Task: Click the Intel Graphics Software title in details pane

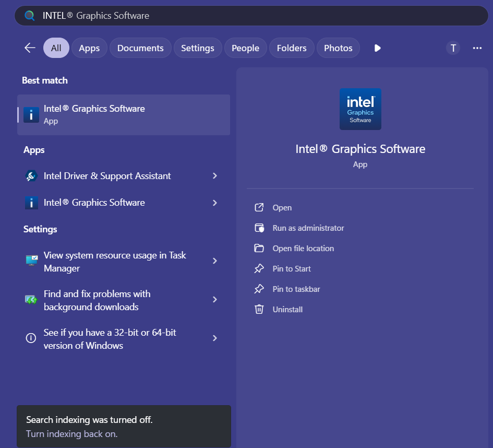Action: (x=360, y=149)
